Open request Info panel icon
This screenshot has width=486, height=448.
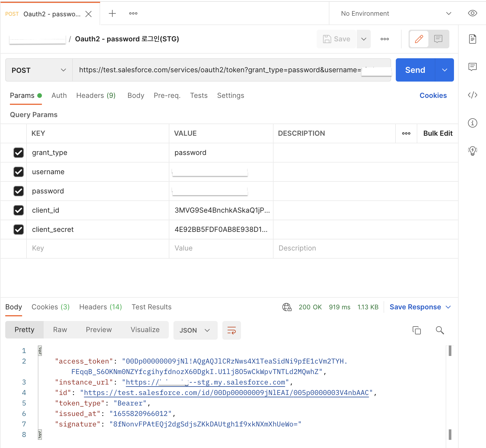tap(473, 123)
